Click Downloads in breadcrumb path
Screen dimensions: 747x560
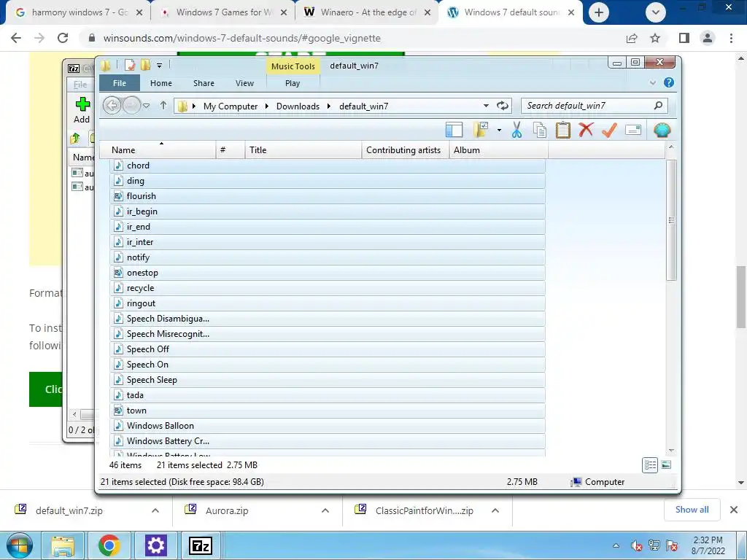(x=298, y=106)
